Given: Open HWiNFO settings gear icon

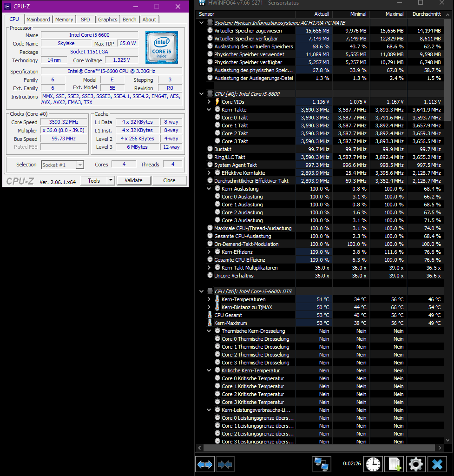Looking at the screenshot, I should (415, 464).
